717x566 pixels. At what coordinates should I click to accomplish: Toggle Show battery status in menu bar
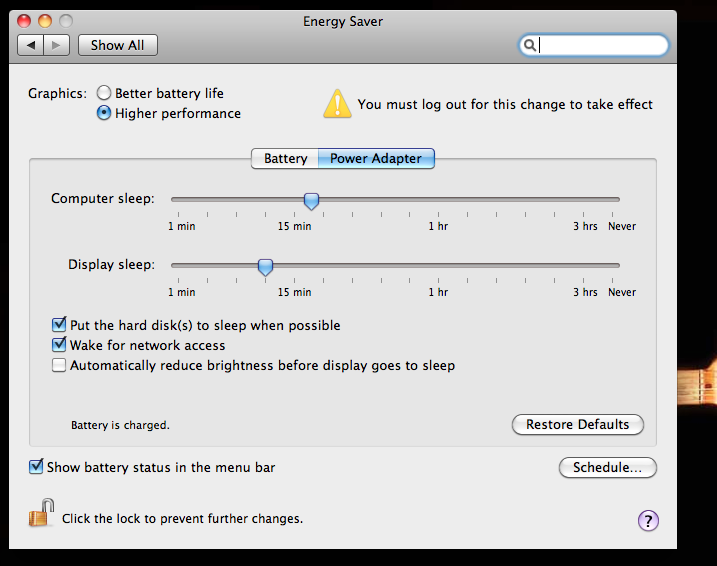point(36,466)
